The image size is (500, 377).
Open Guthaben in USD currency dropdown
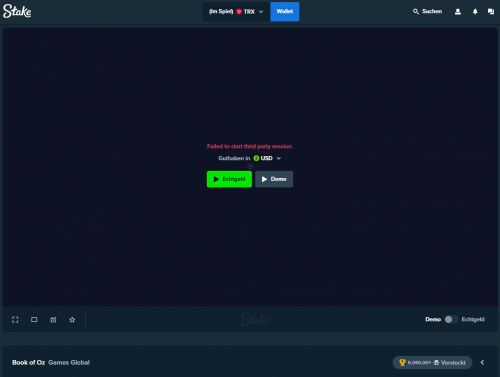(267, 158)
